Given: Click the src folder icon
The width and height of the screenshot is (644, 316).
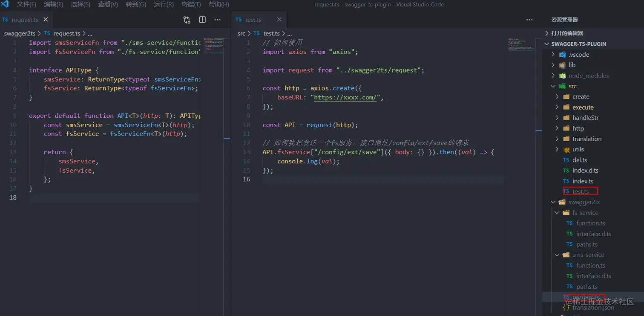Looking at the screenshot, I should click(x=562, y=86).
